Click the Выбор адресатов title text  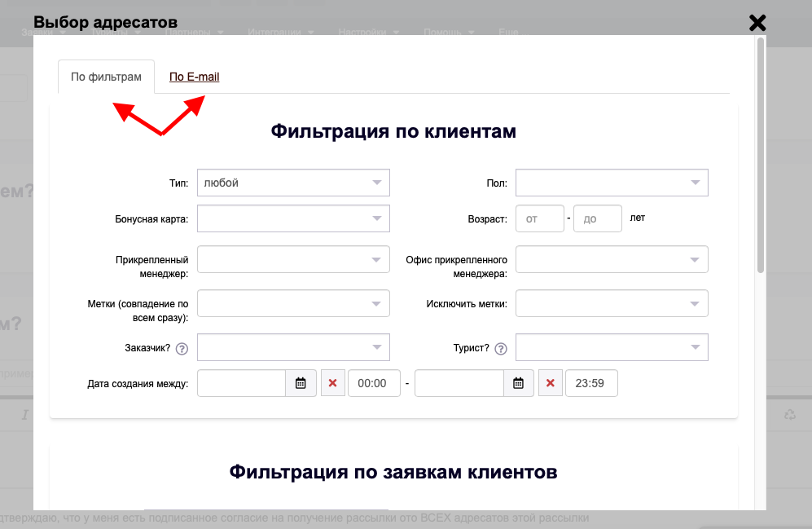pyautogui.click(x=106, y=22)
